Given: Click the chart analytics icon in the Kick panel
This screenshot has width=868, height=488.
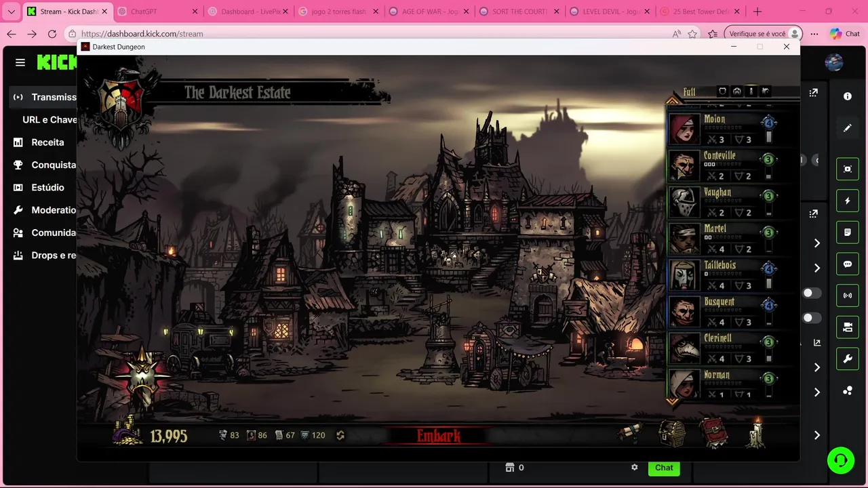Looking at the screenshot, I should (x=817, y=343).
